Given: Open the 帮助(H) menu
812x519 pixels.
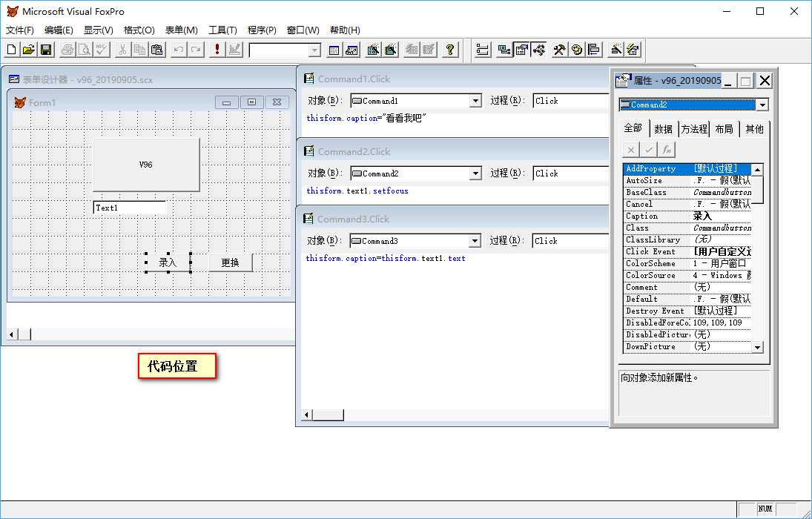Looking at the screenshot, I should click(x=345, y=30).
